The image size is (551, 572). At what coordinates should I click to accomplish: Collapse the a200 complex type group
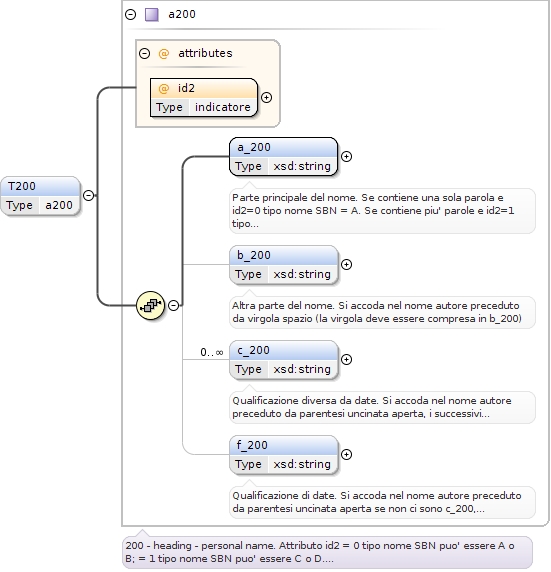click(x=130, y=15)
